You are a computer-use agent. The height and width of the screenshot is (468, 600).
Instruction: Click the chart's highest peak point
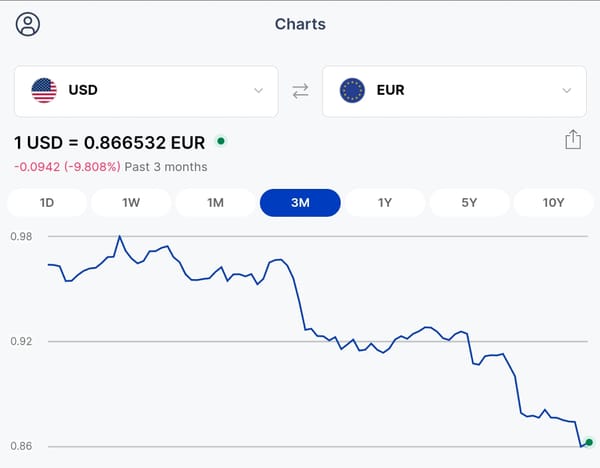click(120, 237)
